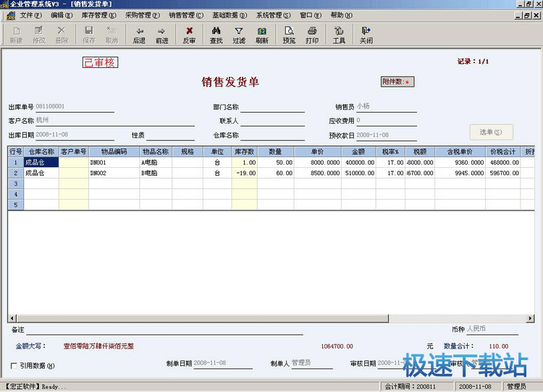Screen dimensions: 543x392
Task: Open the 帮助(H) menu
Action: coord(342,15)
